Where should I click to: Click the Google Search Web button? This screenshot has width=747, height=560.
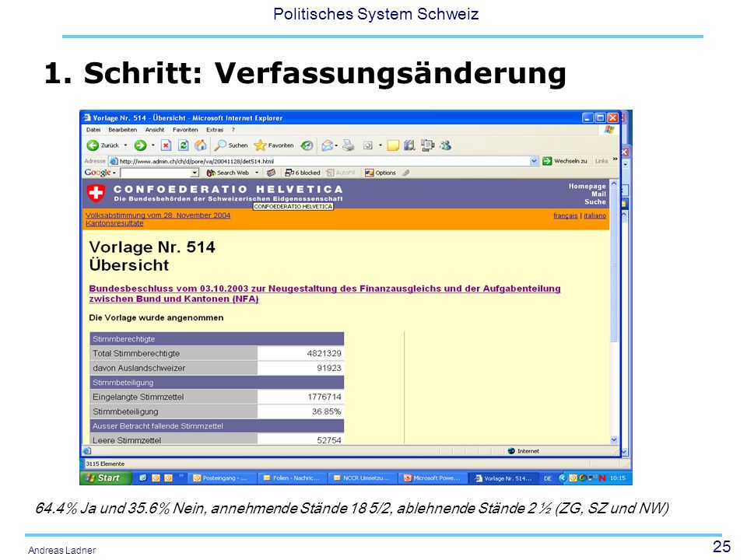pos(228,173)
